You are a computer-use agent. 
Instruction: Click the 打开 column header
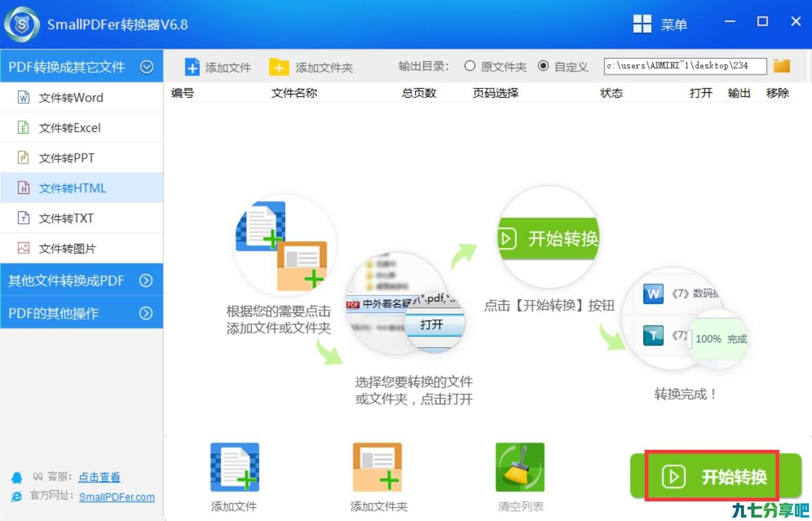701,93
